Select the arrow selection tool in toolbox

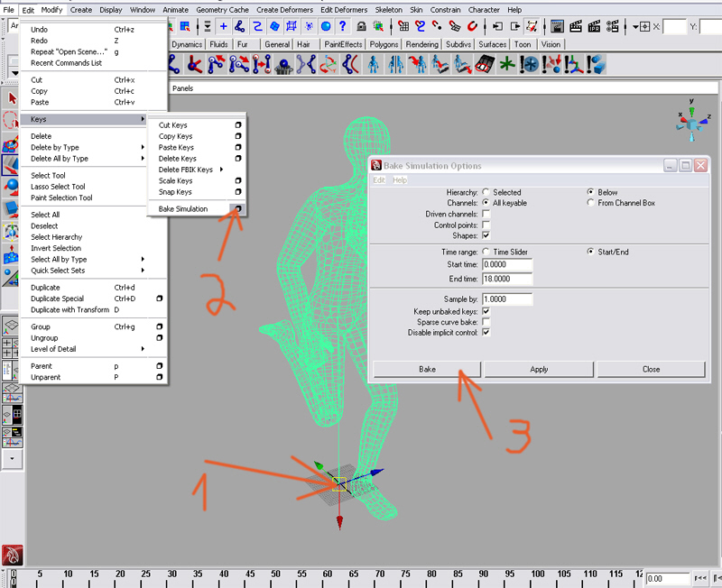pos(13,98)
